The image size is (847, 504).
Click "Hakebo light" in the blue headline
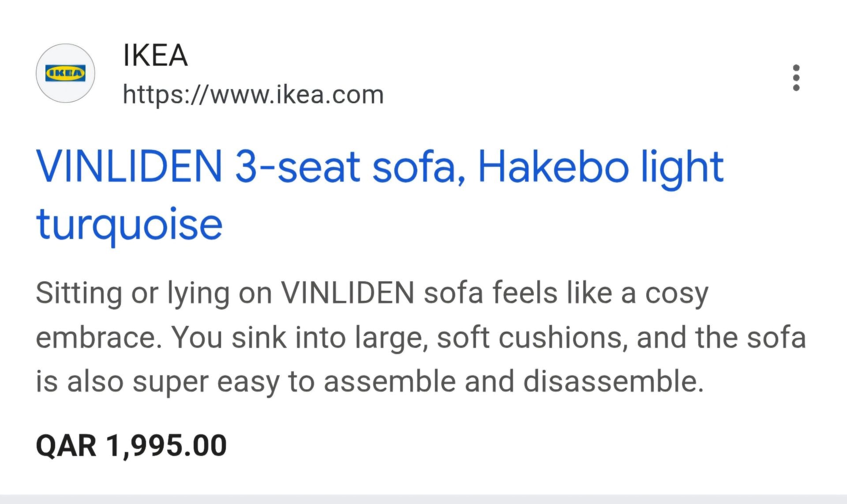[x=601, y=168]
